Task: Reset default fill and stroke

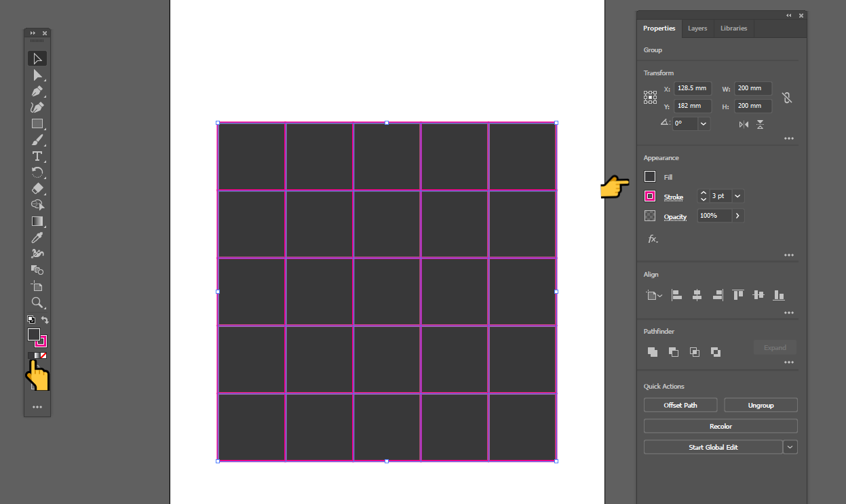Action: tap(31, 319)
